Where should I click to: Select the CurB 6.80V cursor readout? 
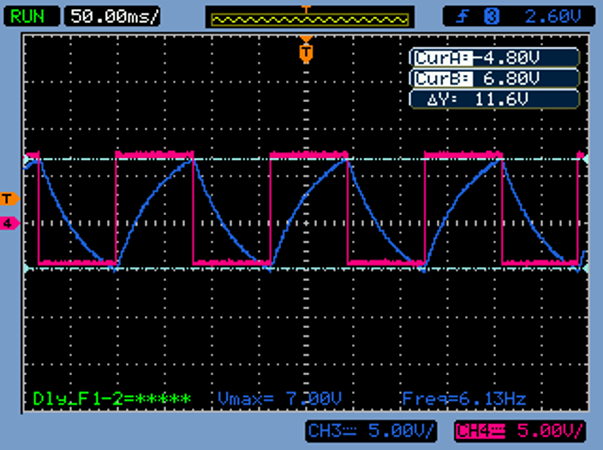tap(494, 79)
